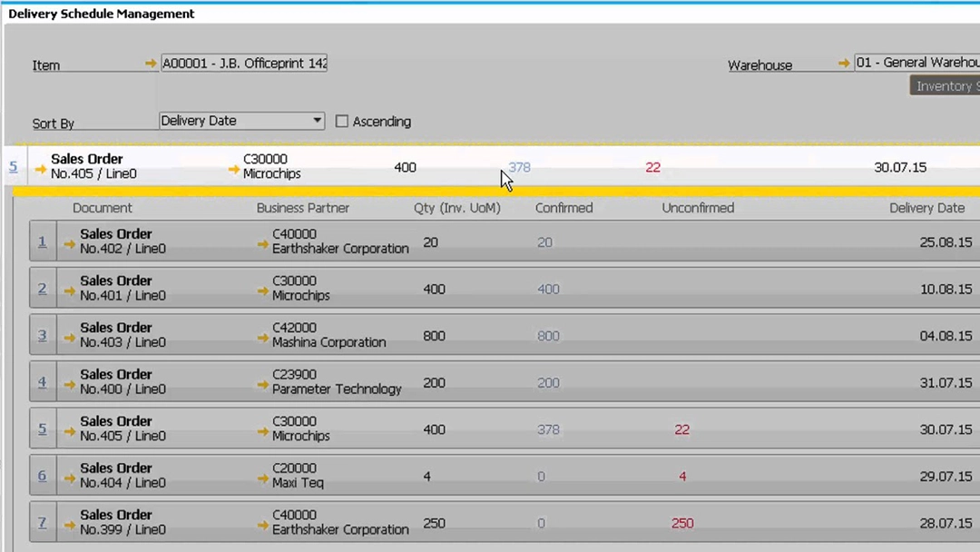Click the Inventory Status button
This screenshot has height=552, width=980.
946,85
